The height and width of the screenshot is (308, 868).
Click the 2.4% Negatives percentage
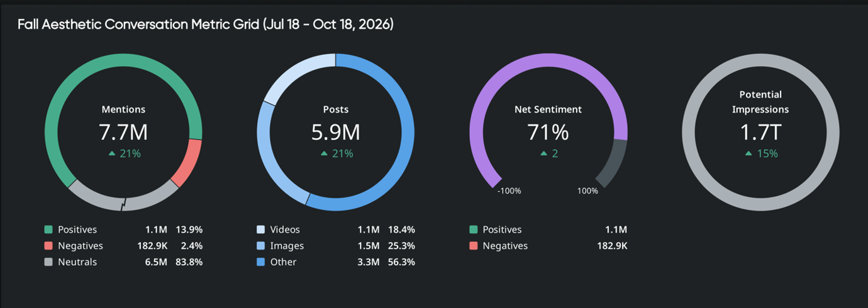click(x=192, y=246)
